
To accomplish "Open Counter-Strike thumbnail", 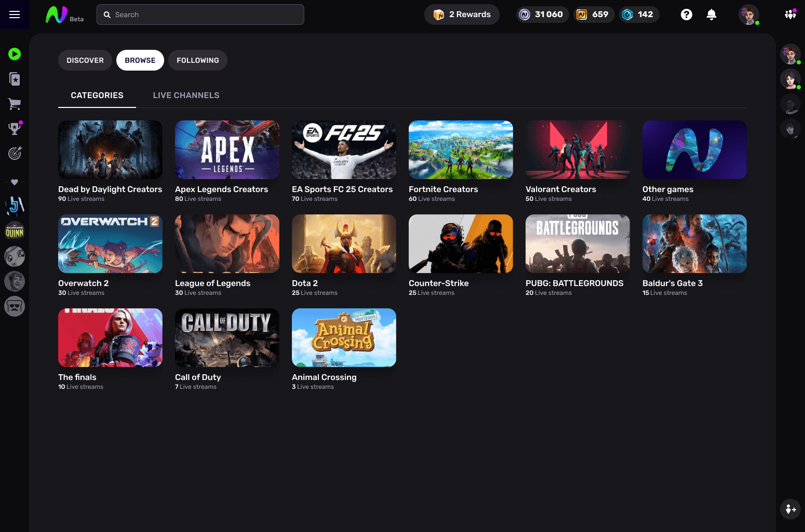I will [461, 244].
